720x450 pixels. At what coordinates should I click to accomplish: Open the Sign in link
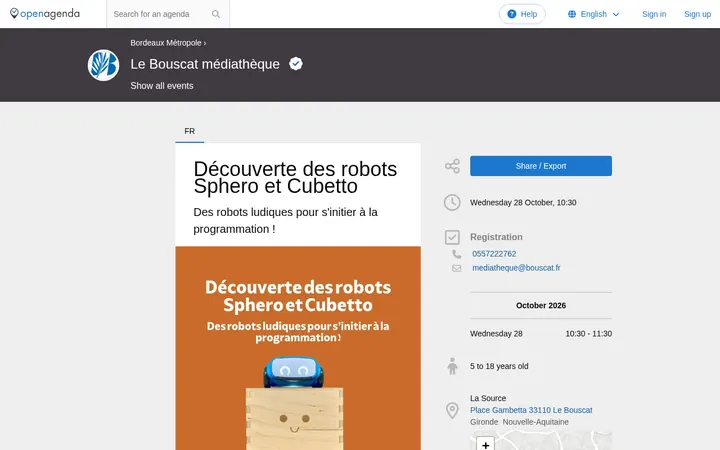coord(654,14)
